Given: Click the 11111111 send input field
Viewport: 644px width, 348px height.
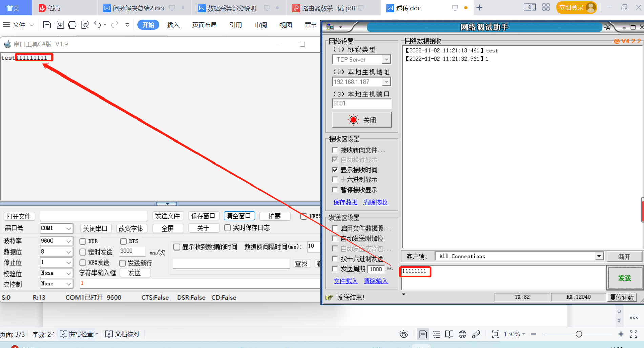Looking at the screenshot, I should click(x=415, y=271).
